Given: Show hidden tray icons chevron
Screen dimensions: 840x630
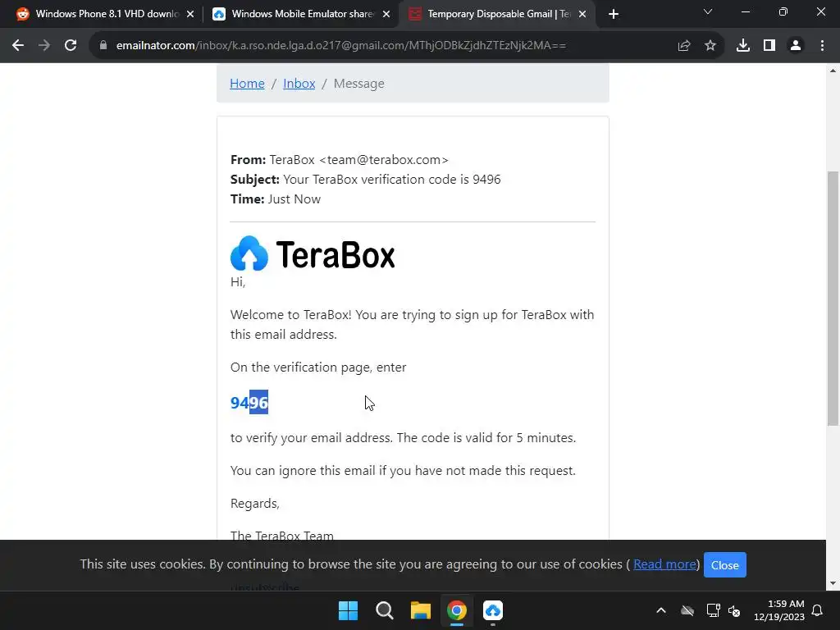Looking at the screenshot, I should (x=661, y=610).
